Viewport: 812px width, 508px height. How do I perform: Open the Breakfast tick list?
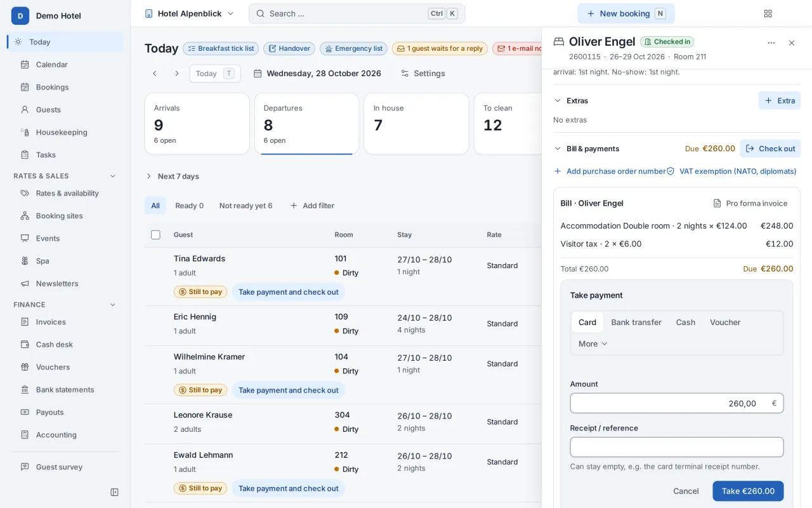(x=220, y=48)
